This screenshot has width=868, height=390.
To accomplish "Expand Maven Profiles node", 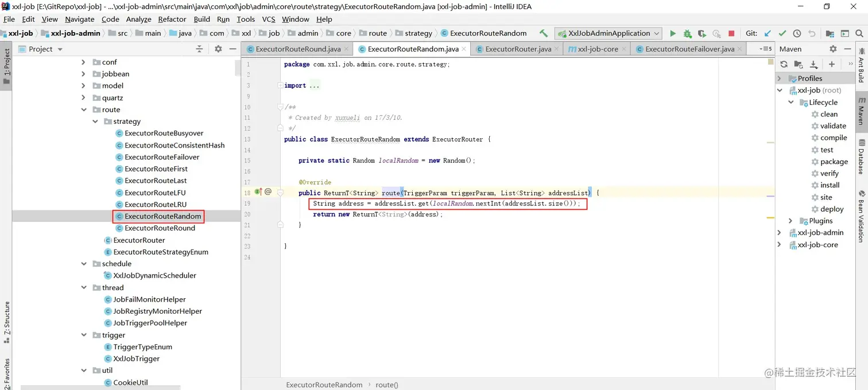I will tap(780, 79).
